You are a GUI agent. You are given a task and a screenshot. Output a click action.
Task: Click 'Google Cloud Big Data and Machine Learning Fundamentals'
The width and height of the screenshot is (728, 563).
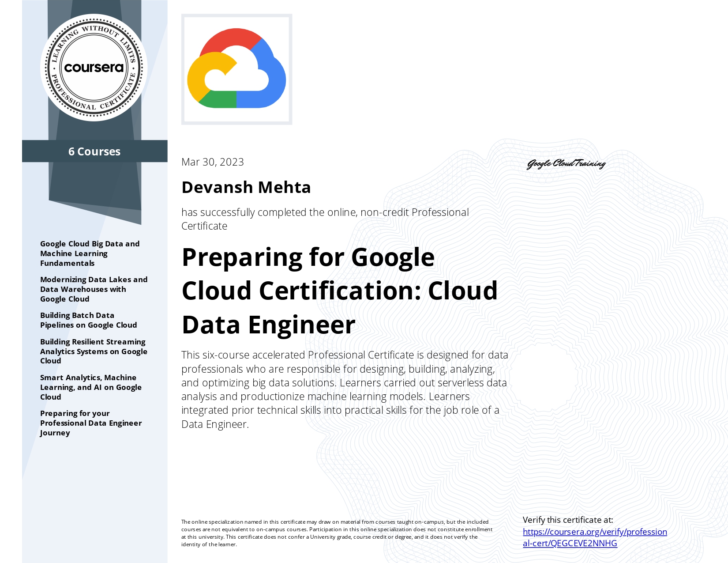[90, 253]
